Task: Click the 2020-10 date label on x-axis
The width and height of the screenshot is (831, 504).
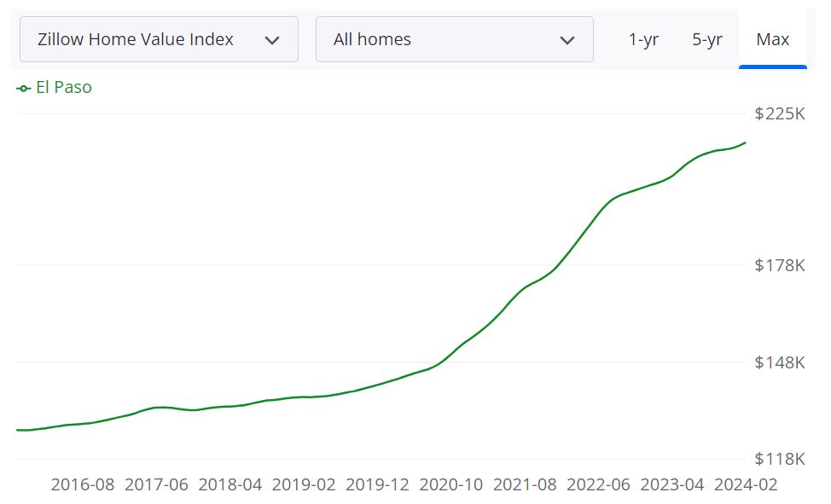Action: 451,484
